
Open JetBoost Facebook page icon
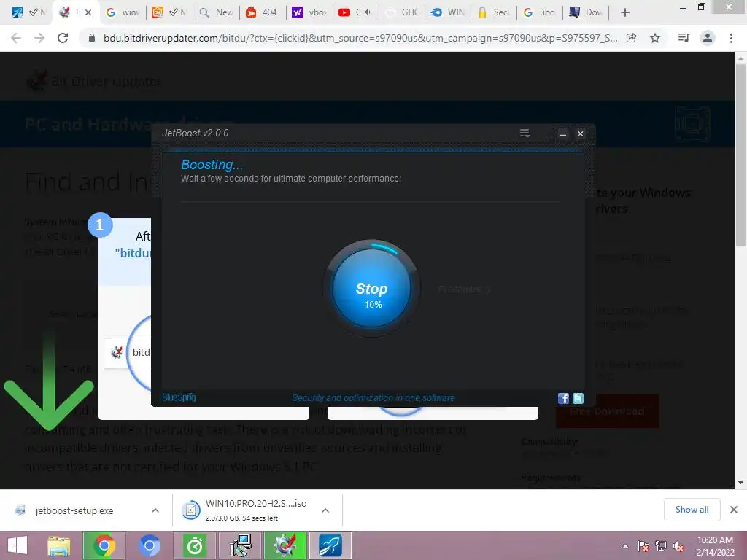pos(563,399)
